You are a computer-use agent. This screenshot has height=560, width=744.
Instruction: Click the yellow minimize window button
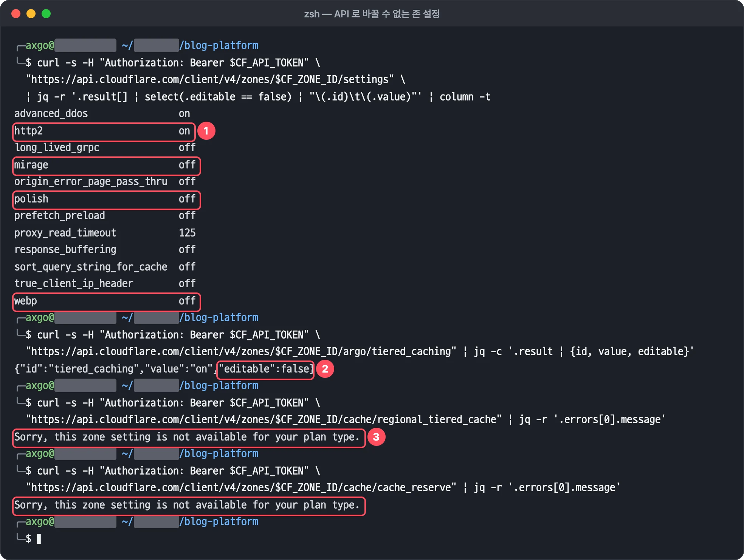(x=31, y=14)
